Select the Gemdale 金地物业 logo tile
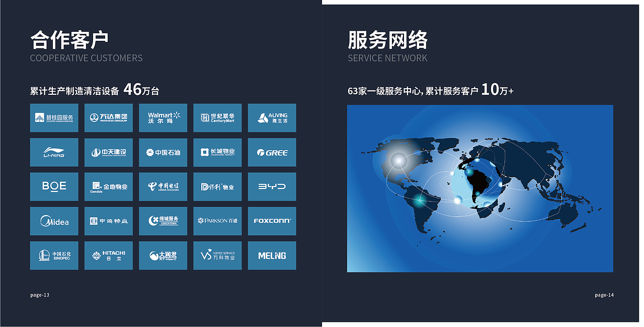 [x=109, y=186]
